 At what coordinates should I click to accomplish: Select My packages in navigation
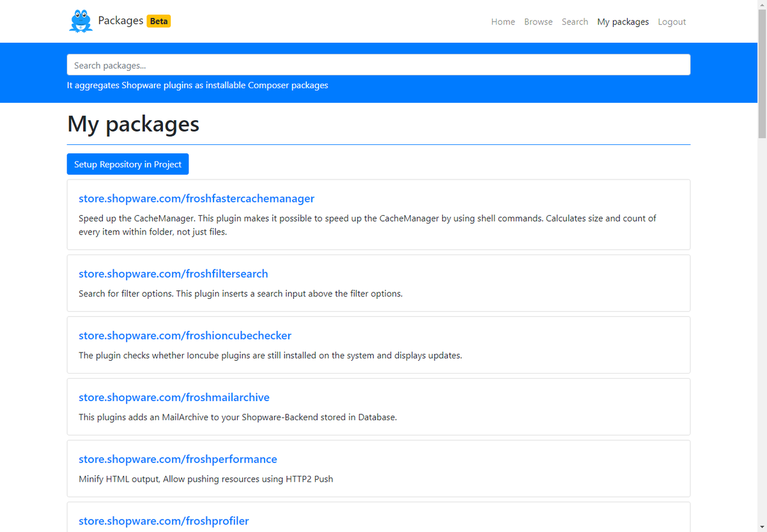pos(623,22)
